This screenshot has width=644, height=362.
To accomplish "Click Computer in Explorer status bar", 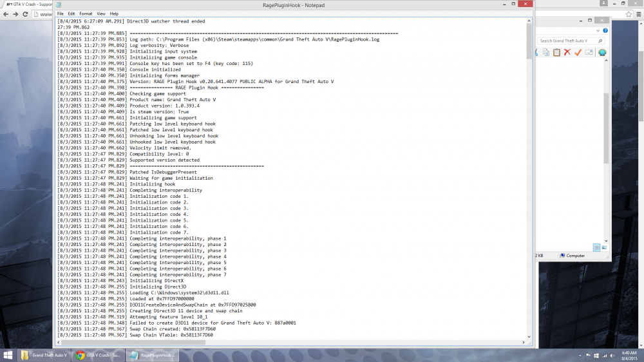I will [572, 256].
